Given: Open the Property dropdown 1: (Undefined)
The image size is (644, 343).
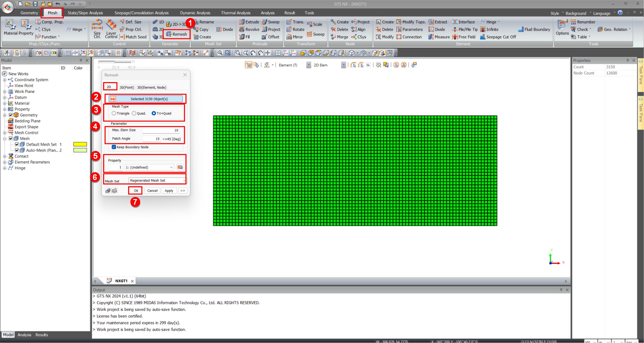Looking at the screenshot, I should [149, 167].
